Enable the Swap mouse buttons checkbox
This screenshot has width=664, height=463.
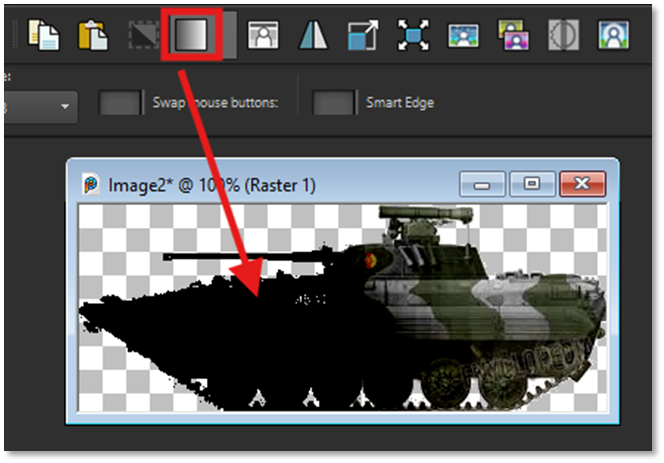(119, 103)
